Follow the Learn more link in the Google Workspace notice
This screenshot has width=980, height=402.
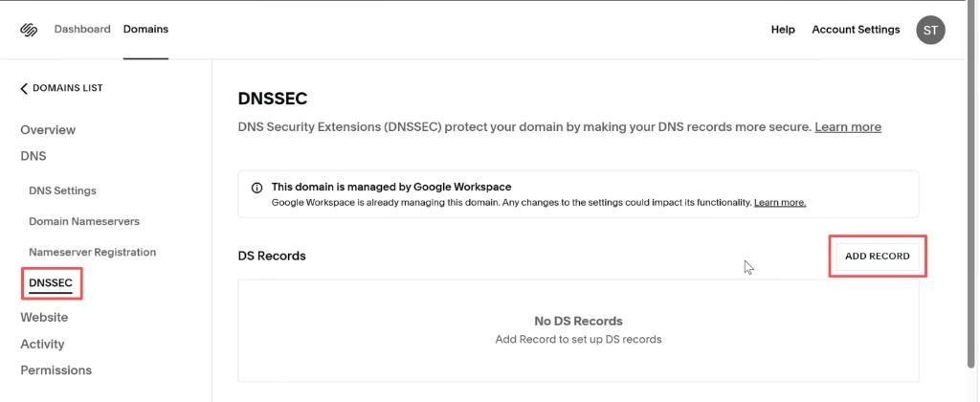click(780, 203)
